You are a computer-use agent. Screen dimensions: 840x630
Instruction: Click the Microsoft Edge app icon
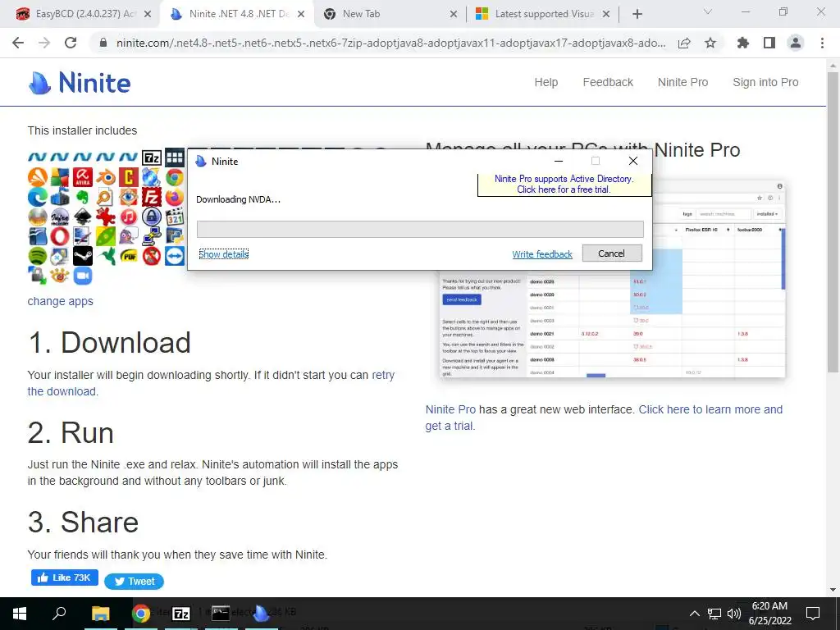(x=38, y=197)
